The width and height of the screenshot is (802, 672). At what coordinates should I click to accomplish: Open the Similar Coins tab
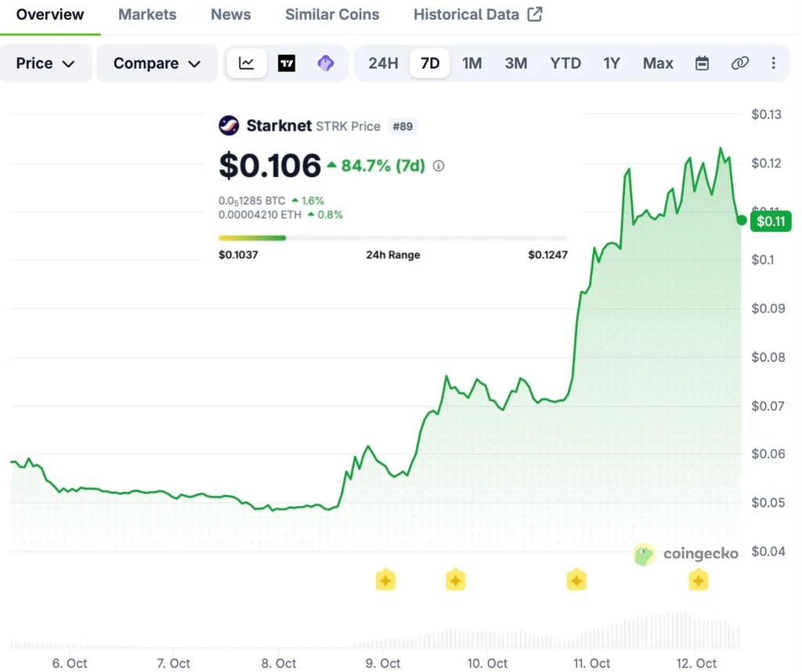332,14
